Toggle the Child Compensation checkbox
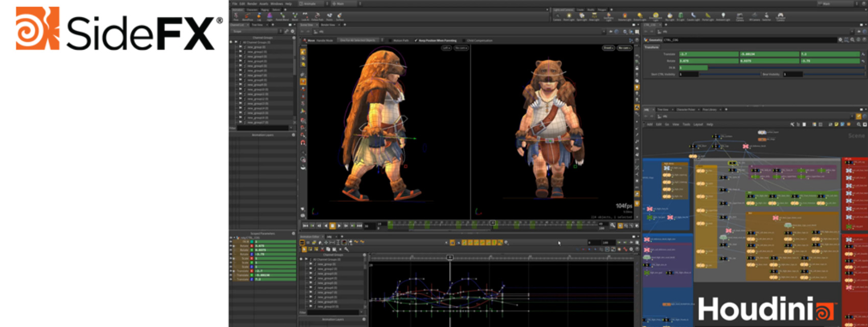868x327 pixels. [464, 40]
